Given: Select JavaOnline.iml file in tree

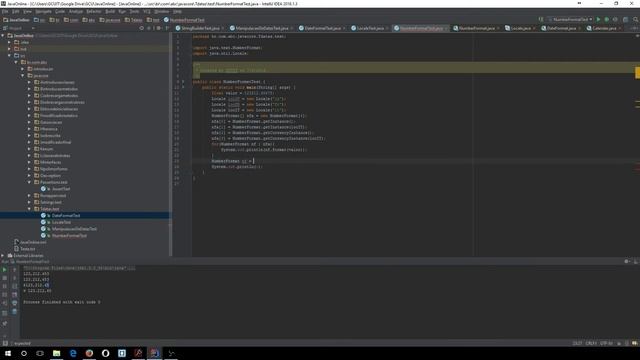Looking at the screenshot, I should pos(33,242).
